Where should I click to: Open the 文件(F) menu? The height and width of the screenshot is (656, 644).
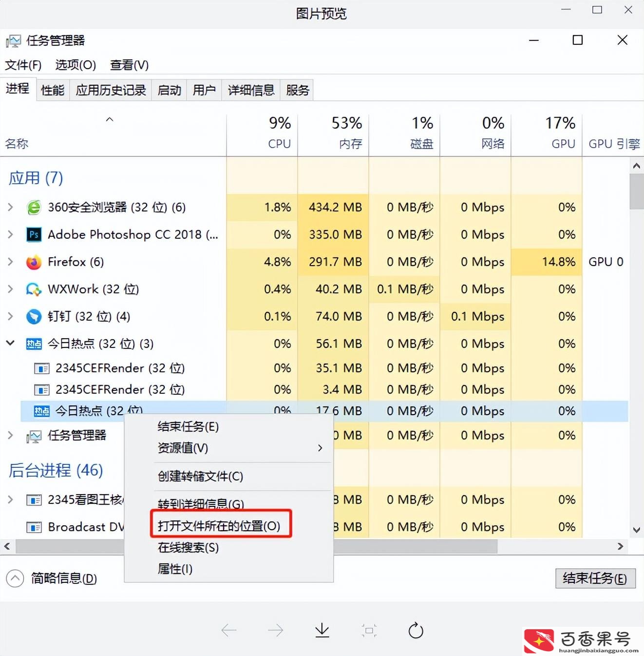click(x=23, y=65)
